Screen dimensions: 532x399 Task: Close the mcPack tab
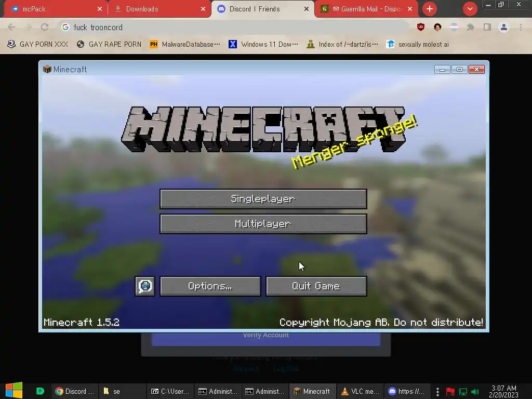100,9
